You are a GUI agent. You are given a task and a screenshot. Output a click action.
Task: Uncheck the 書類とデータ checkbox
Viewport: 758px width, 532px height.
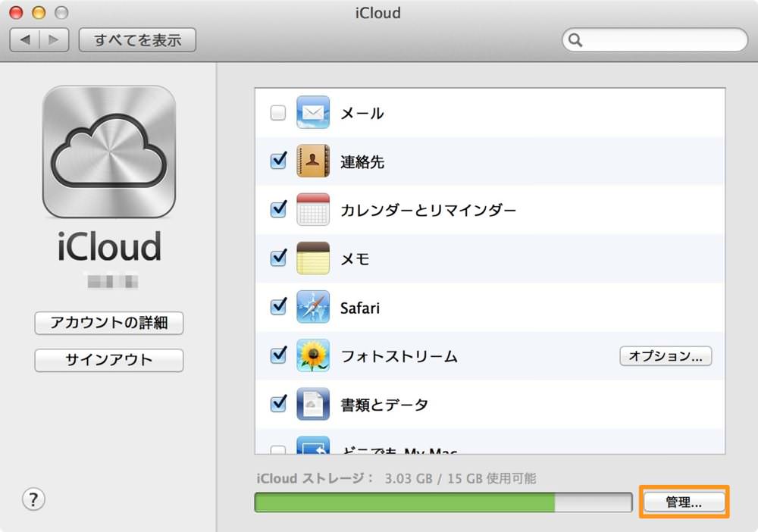(278, 403)
